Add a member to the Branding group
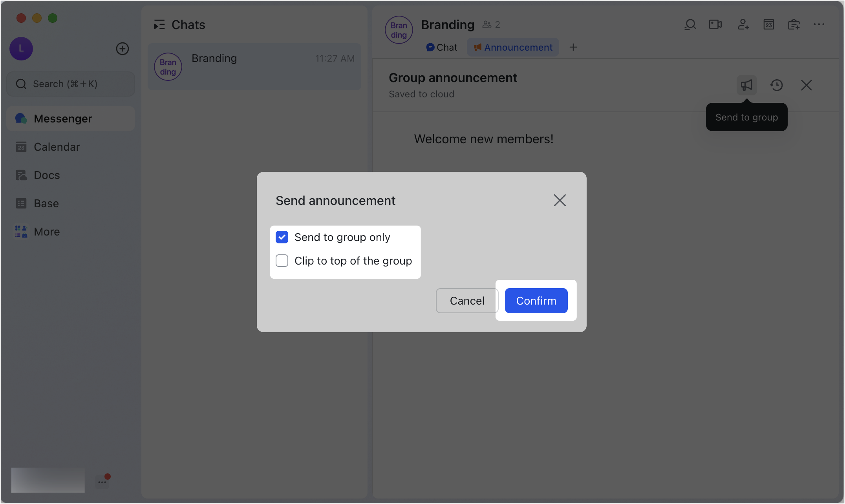 tap(743, 24)
